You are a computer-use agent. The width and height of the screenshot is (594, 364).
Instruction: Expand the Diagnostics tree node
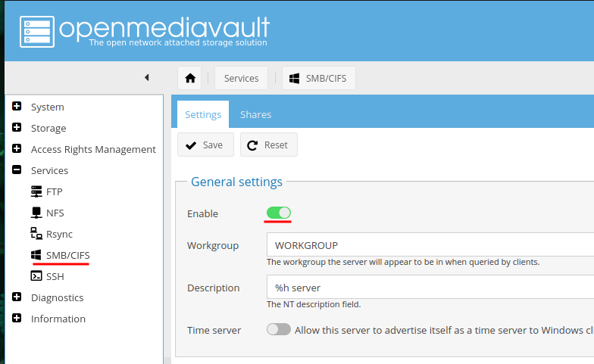(17, 297)
